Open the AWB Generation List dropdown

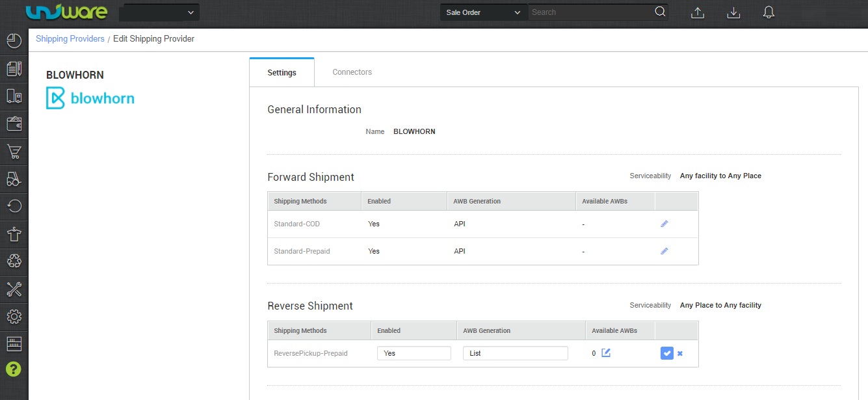pos(515,353)
